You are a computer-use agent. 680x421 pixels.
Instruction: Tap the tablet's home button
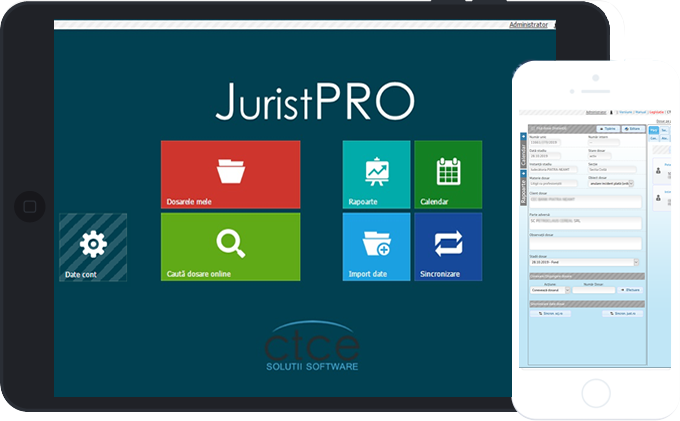[x=29, y=206]
